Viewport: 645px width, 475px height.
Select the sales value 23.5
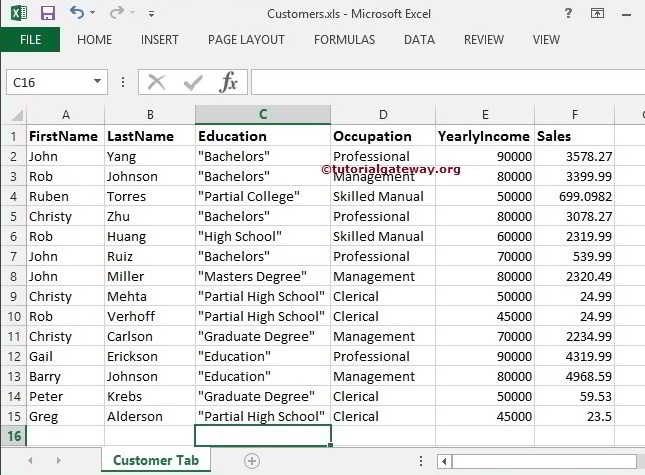coord(575,417)
